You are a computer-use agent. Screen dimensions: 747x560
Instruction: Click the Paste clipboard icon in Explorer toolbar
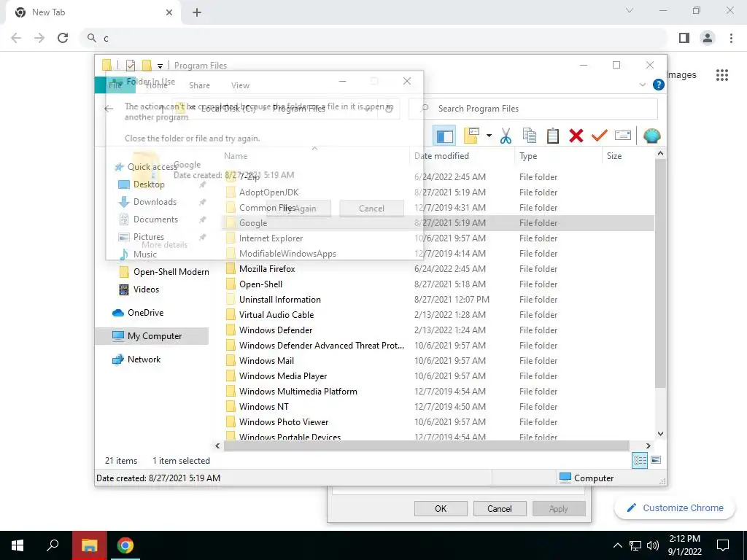click(553, 136)
